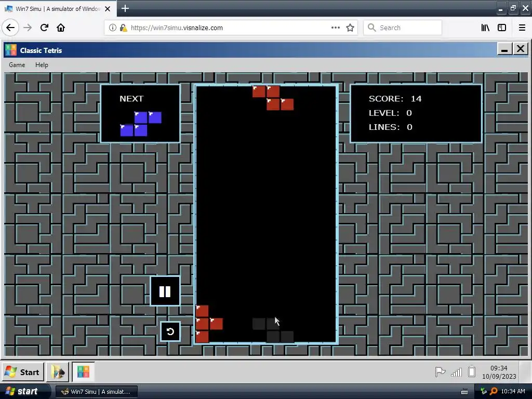The height and width of the screenshot is (399, 532).
Task: Select the Win7 Simu taskbar button
Action: point(96,392)
